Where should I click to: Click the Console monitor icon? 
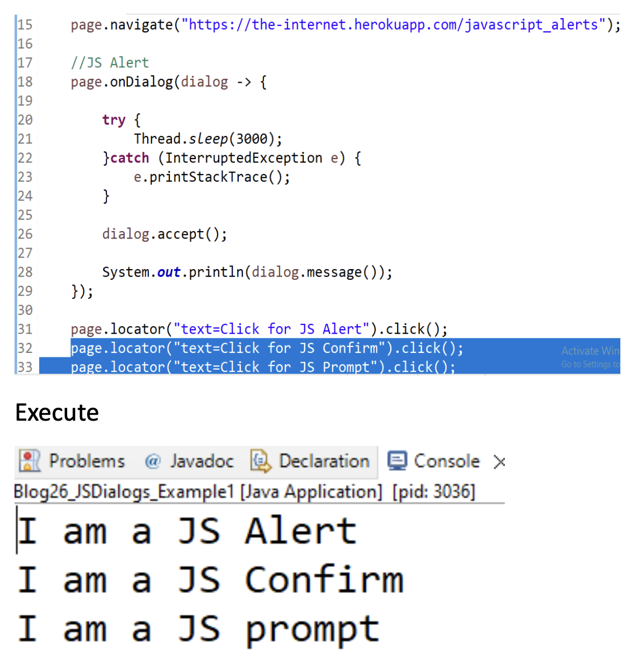pyautogui.click(x=397, y=461)
